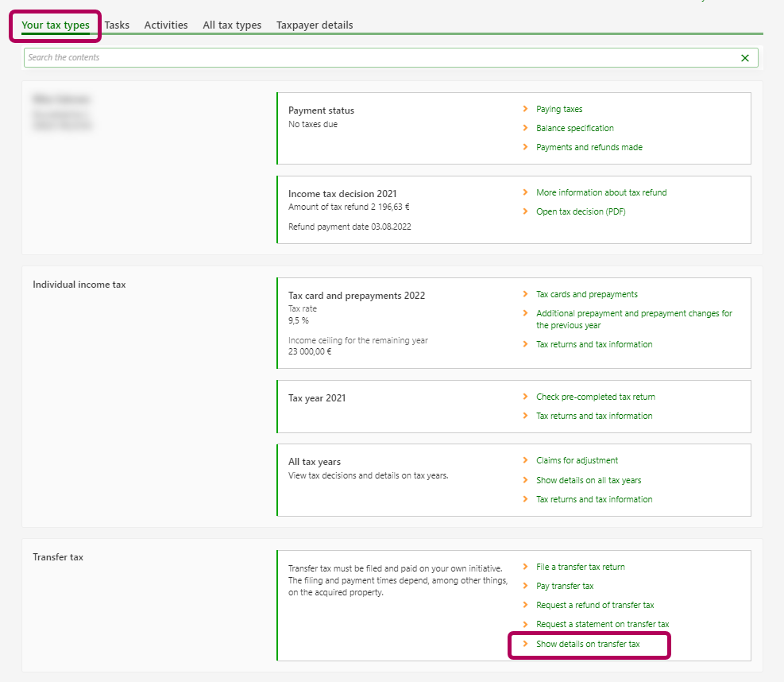File a transfer tax return

coord(580,567)
